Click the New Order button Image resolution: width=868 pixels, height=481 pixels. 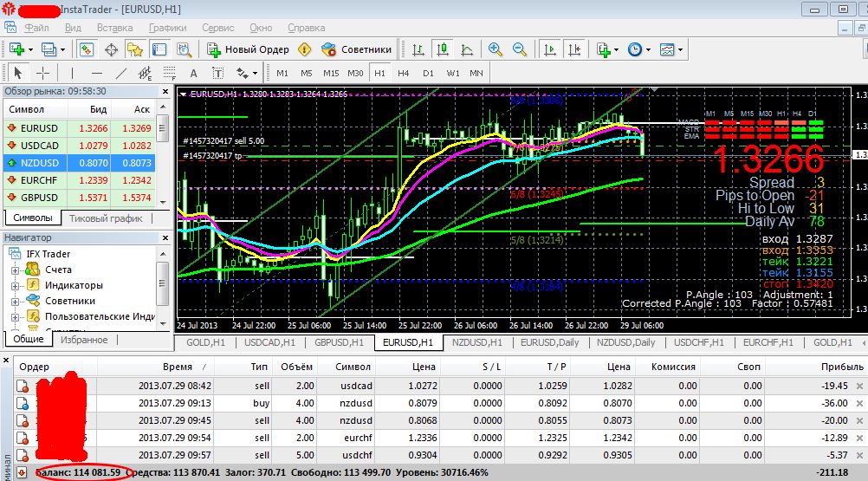tap(248, 49)
